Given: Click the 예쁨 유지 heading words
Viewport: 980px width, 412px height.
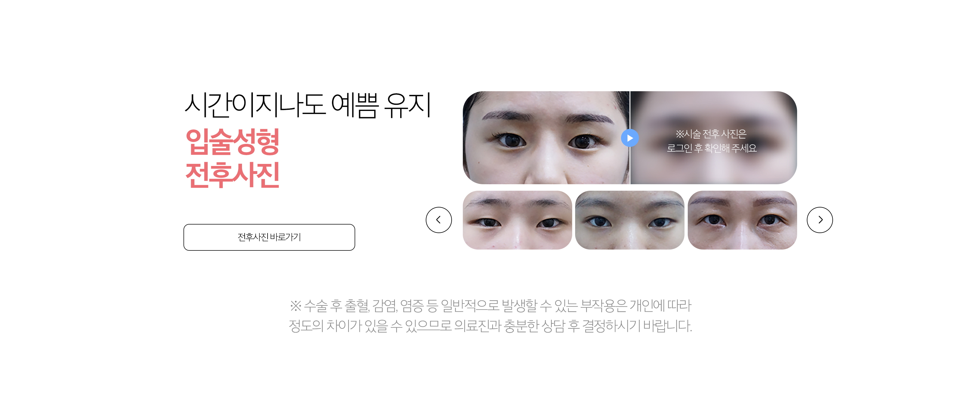Looking at the screenshot, I should click(x=381, y=105).
